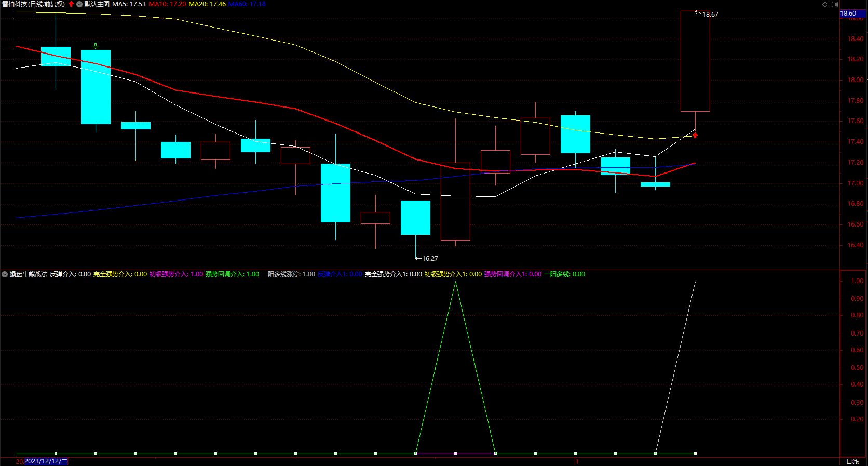
Task: Click the 一阳多线: 0.00 green value
Action: click(564, 274)
